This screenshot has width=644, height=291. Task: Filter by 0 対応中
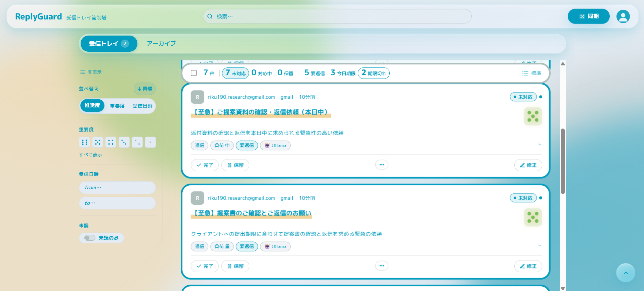[262, 73]
